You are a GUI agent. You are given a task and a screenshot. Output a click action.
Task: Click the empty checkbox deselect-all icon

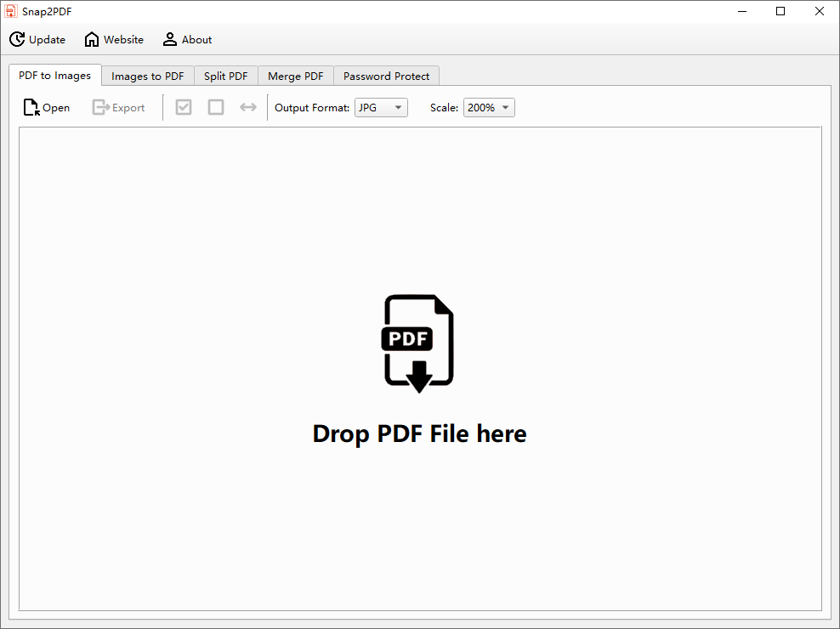click(216, 108)
